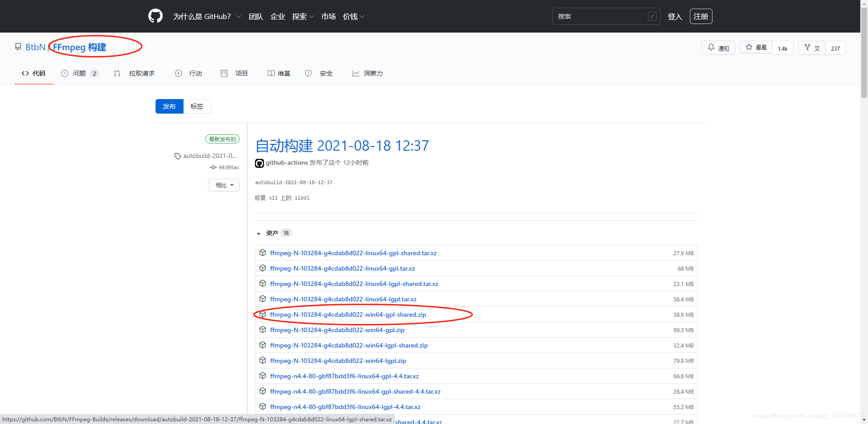Expand the 探索 (Explore) dropdown
This screenshot has height=424, width=868.
(303, 17)
